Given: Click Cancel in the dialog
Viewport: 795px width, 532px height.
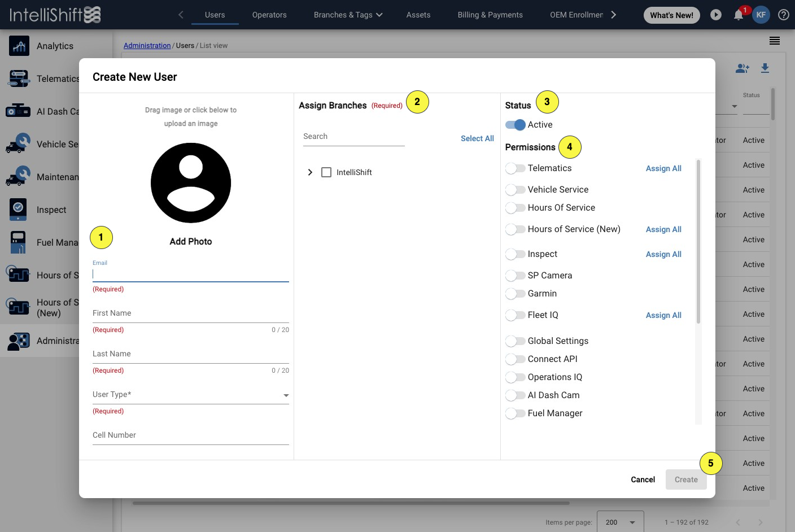Looking at the screenshot, I should [x=643, y=479].
